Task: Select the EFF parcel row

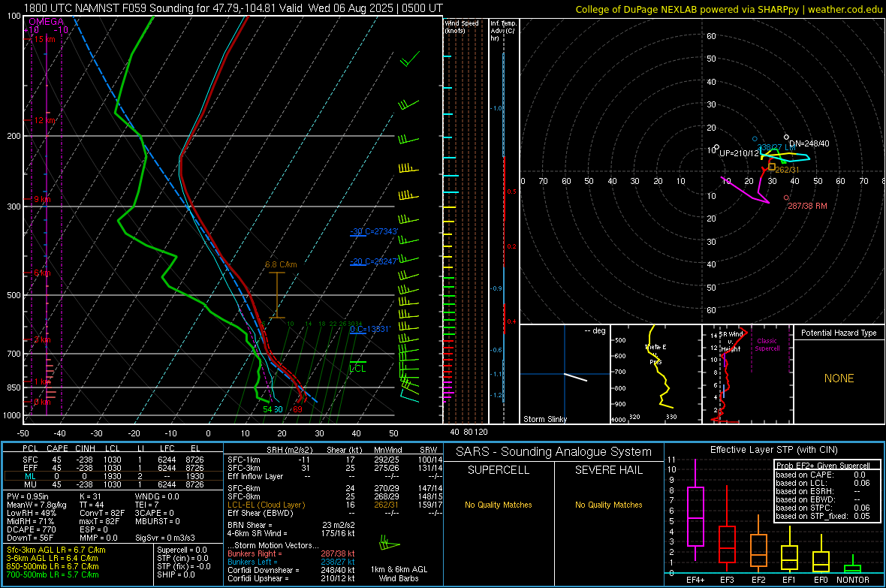Action: pyautogui.click(x=113, y=468)
